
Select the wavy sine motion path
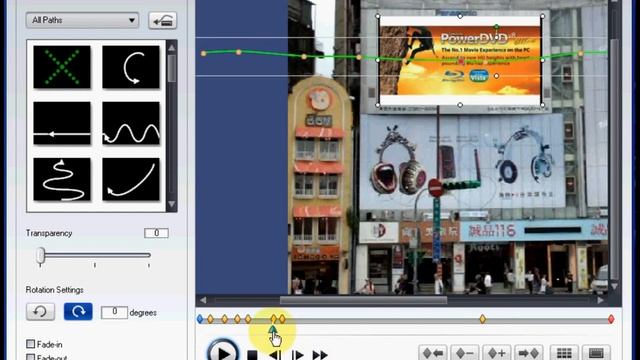(x=131, y=123)
